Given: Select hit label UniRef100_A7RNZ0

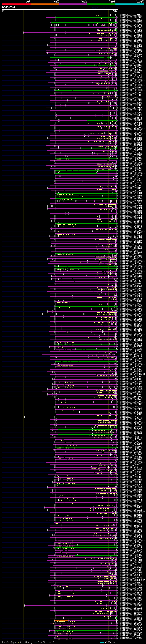Looking at the screenshot, I should pyautogui.click(x=131, y=304).
